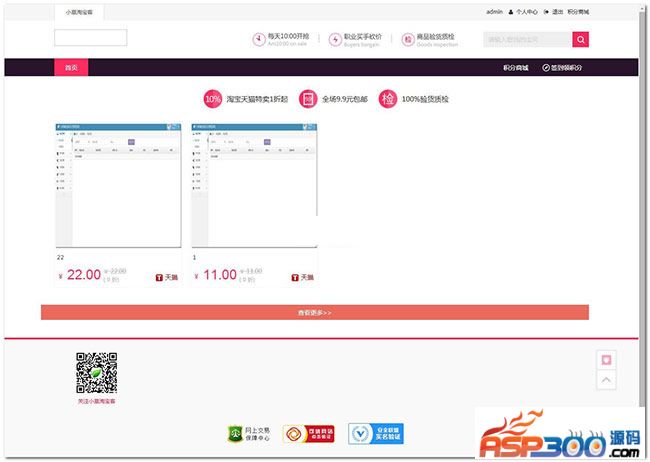Click the 职业买手砍价 header text
Viewport: 650px width, 462px height.
[x=363, y=36]
